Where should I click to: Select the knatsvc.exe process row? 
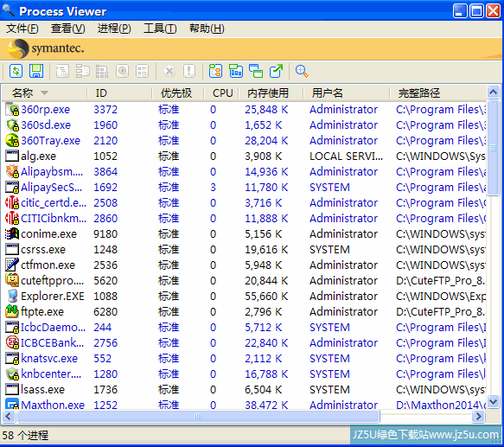tap(245, 359)
